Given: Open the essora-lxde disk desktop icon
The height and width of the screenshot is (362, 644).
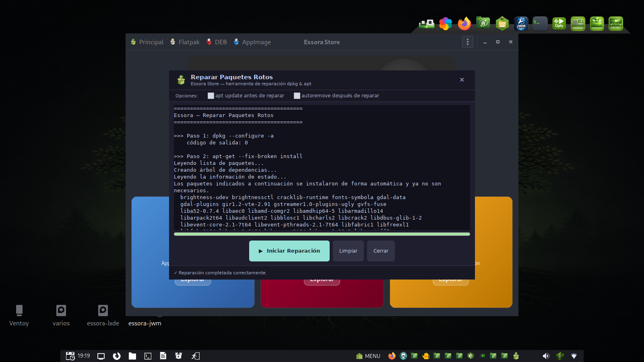Looking at the screenshot, I should pos(103,311).
